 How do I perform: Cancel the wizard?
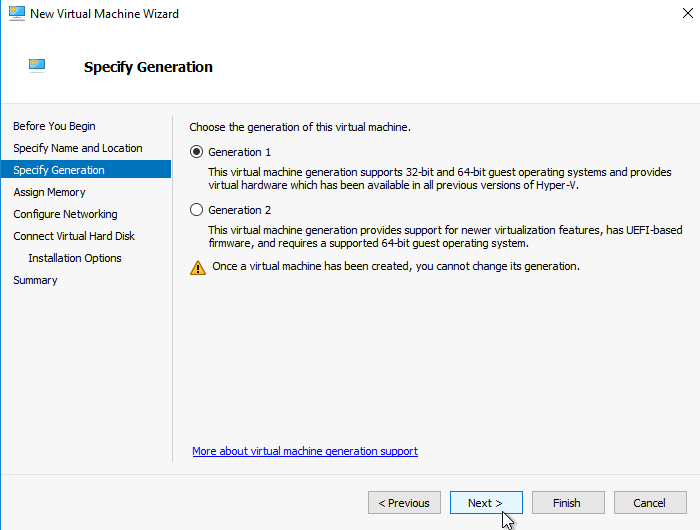(x=650, y=503)
